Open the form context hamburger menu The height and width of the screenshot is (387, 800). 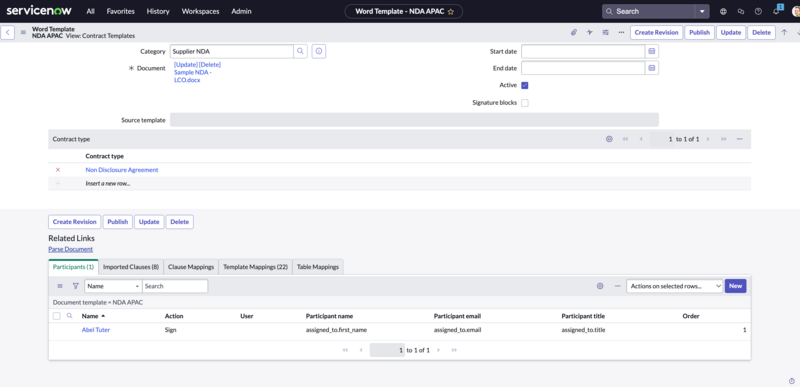point(23,33)
